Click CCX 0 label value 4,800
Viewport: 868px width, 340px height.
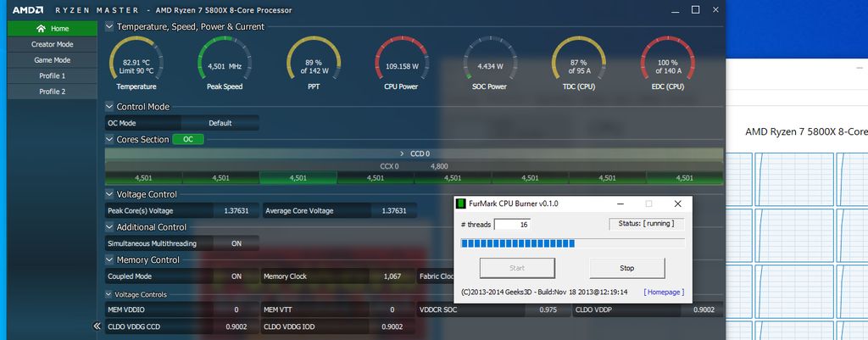click(x=439, y=166)
